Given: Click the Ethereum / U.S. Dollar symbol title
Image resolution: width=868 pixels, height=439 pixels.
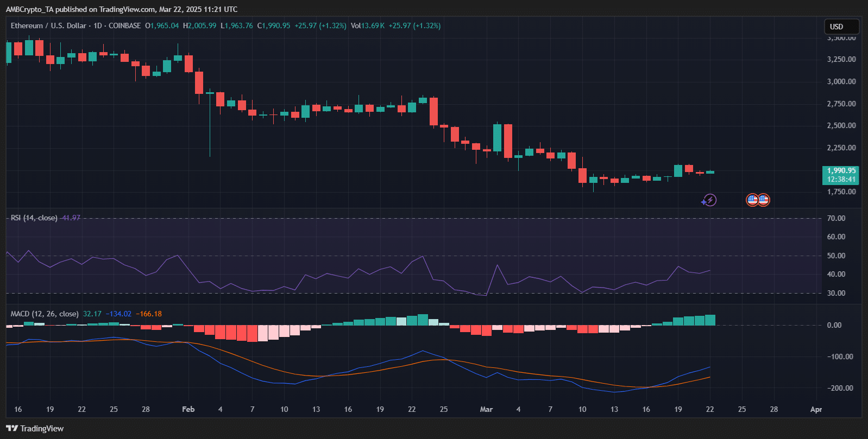Looking at the screenshot, I should (48, 26).
